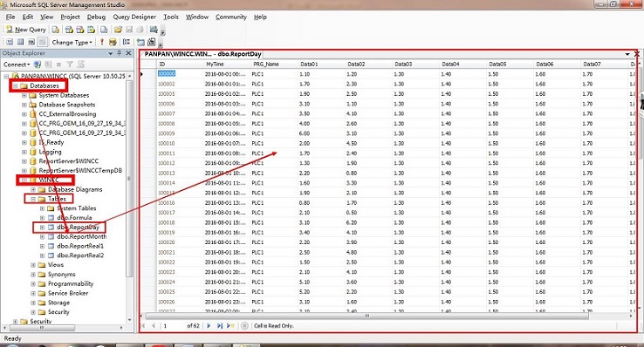644x347 pixels.
Task: Open the Tools menu
Action: [x=171, y=17]
